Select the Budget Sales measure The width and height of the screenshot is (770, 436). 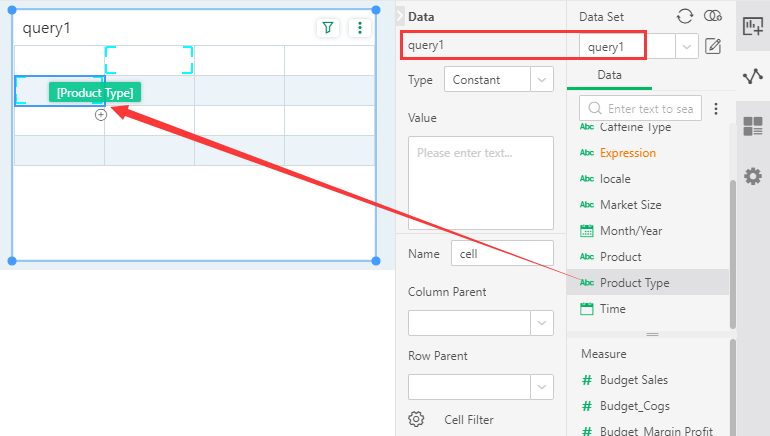tap(633, 380)
